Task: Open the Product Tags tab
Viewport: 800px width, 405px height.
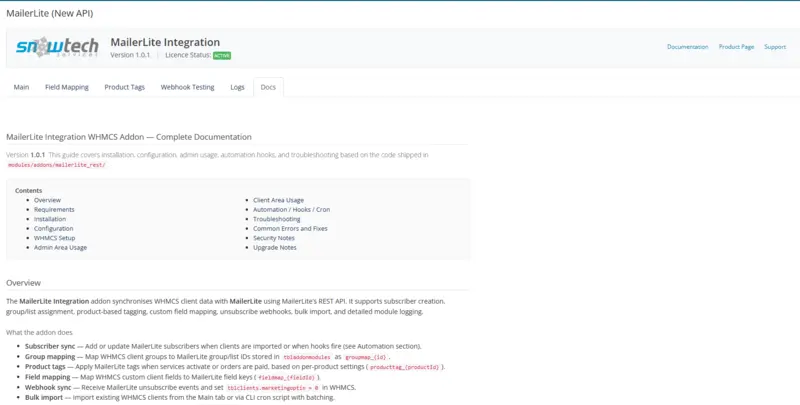Action: (124, 87)
